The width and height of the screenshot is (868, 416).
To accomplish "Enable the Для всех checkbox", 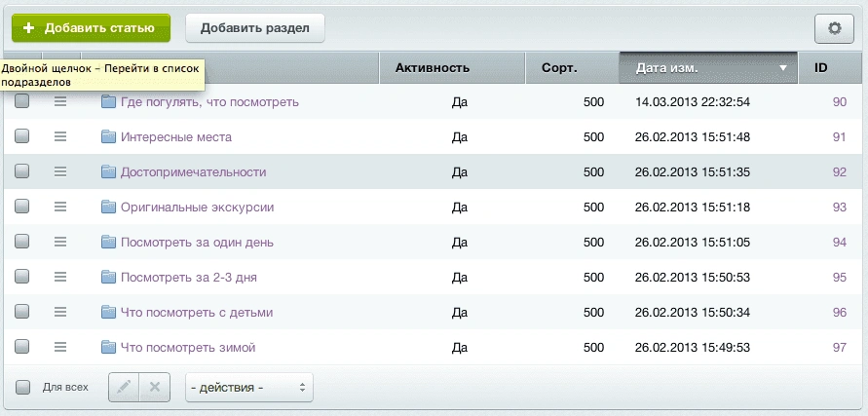I will 22,387.
